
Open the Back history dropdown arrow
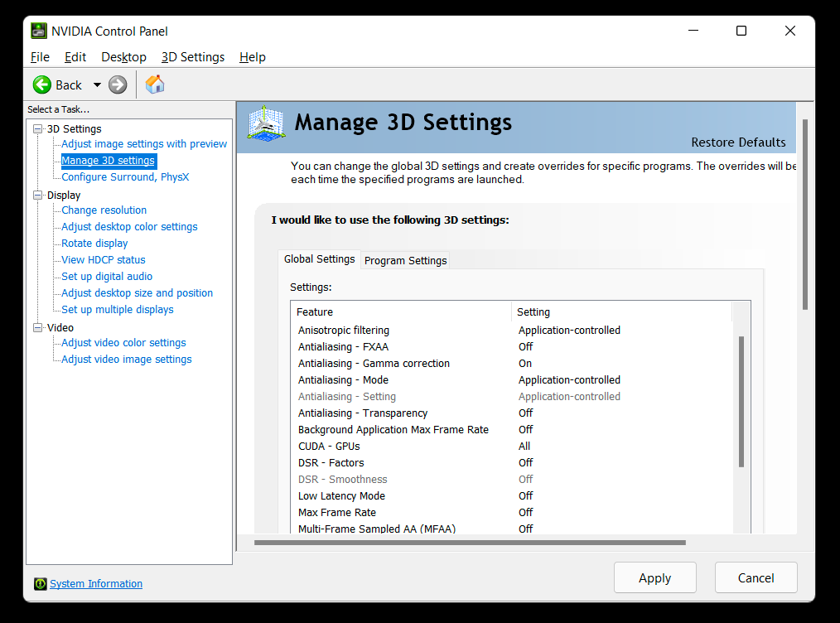click(x=97, y=85)
